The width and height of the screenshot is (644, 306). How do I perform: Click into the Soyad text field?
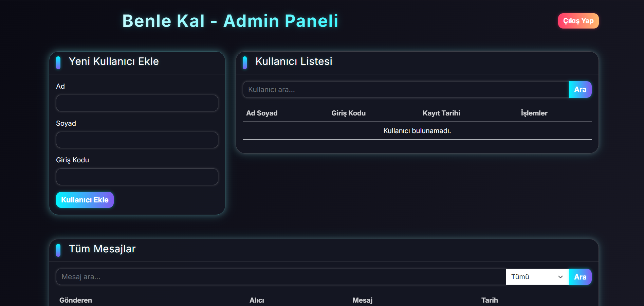[x=137, y=140]
